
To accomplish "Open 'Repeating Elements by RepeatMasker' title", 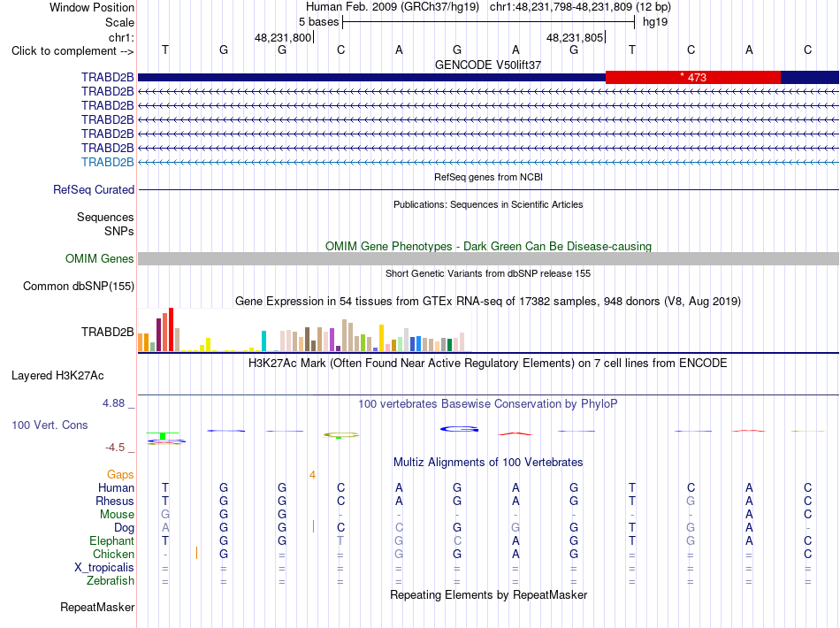I will (488, 594).
